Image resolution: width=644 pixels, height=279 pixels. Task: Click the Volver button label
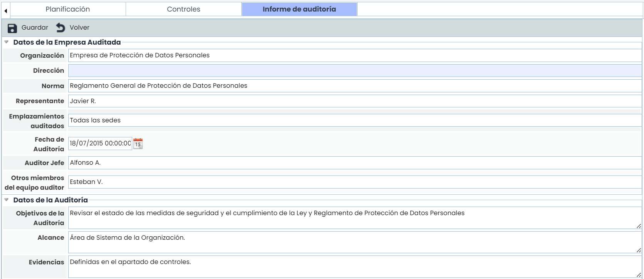(x=79, y=28)
